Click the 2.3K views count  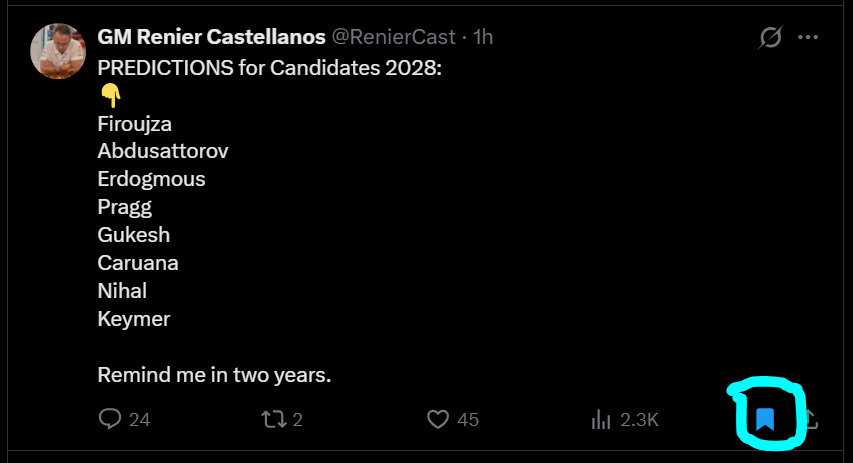click(x=639, y=419)
